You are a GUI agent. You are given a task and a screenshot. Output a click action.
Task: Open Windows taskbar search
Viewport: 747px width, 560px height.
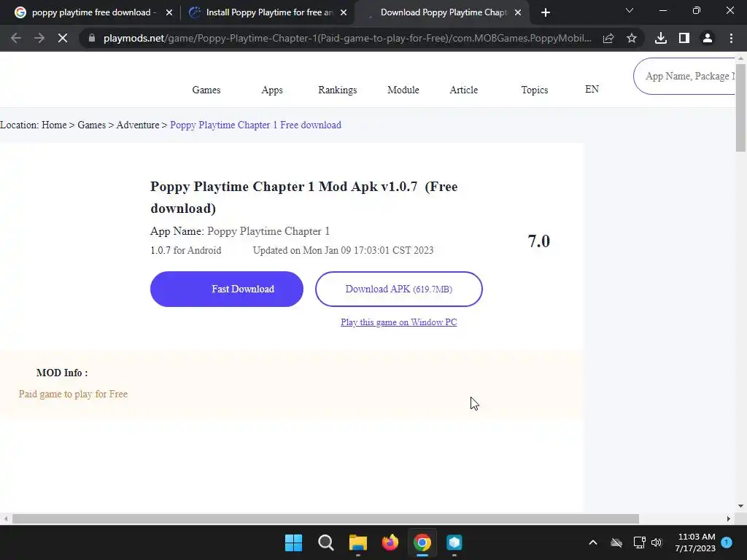[326, 542]
